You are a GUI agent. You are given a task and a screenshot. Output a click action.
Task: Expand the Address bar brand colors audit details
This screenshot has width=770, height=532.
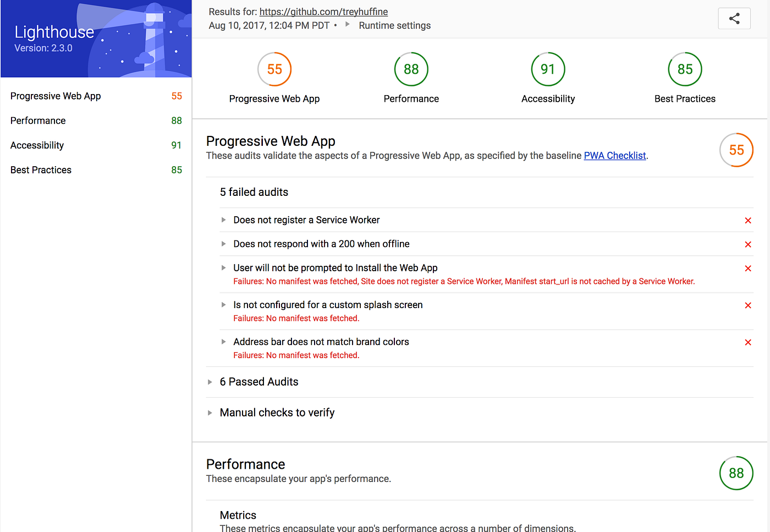pyautogui.click(x=223, y=342)
